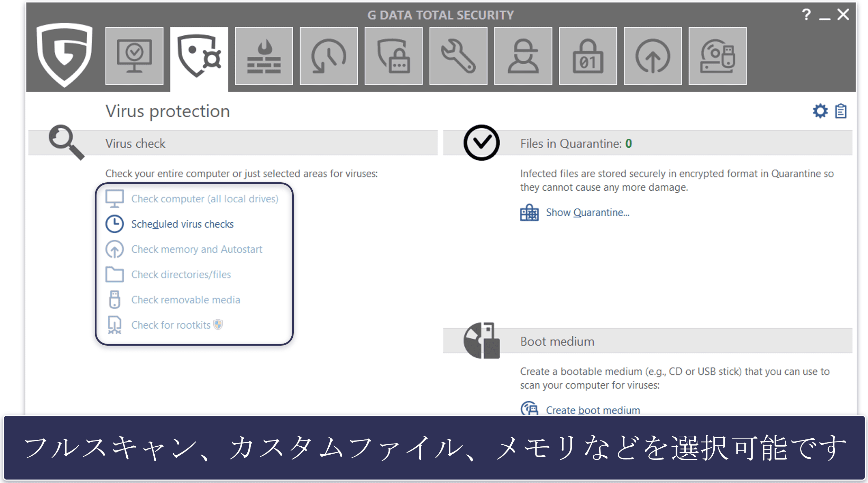Close the G DATA Total Security window
This screenshot has height=483, width=868.
tap(843, 15)
